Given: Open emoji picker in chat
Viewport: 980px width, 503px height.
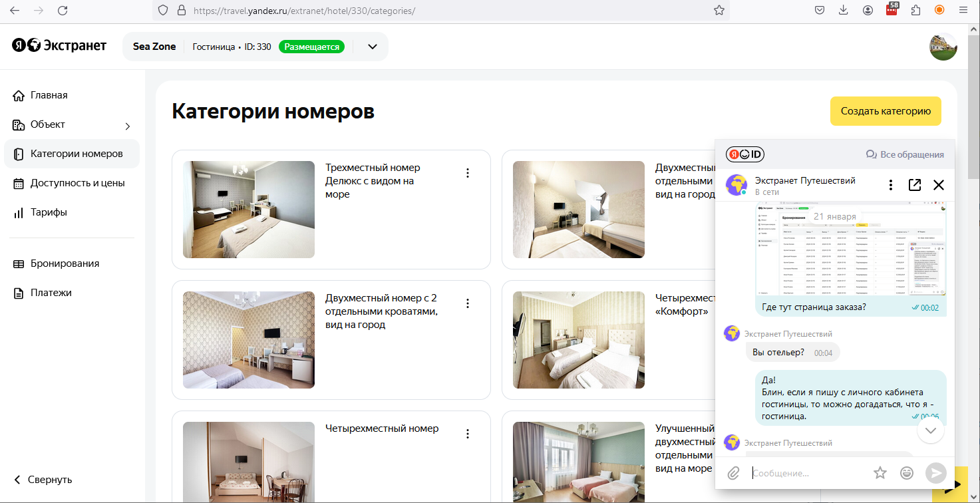Looking at the screenshot, I should point(907,473).
